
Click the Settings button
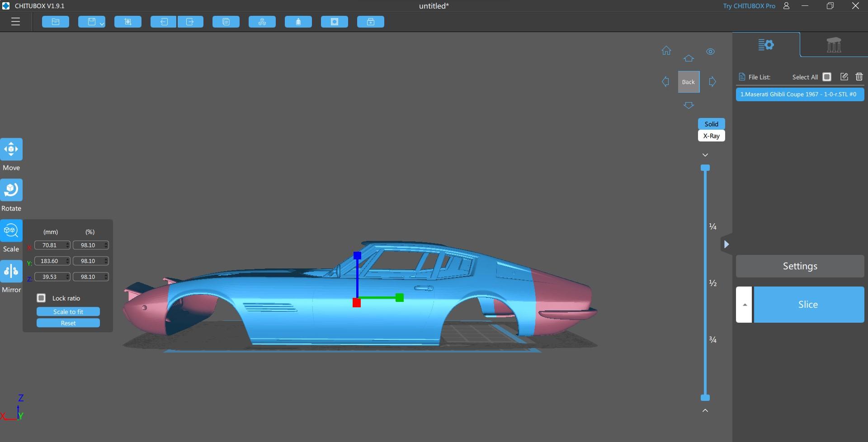[800, 266]
